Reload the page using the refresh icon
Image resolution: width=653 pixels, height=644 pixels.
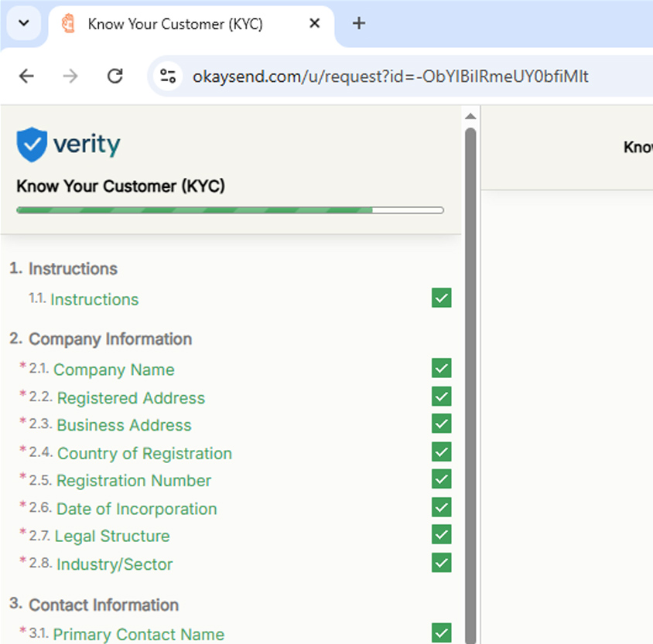tap(115, 76)
